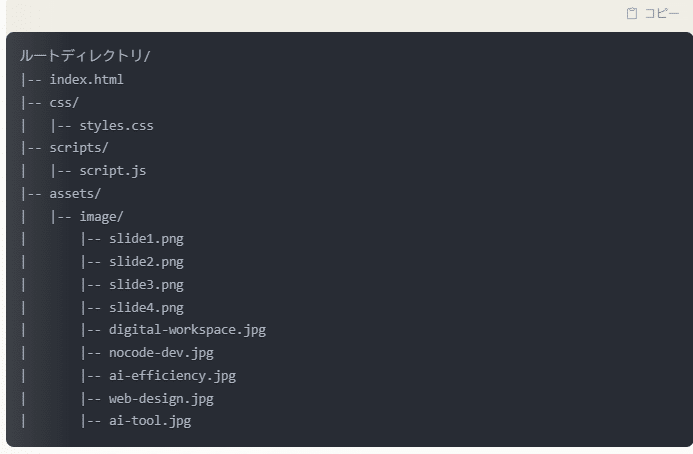Click the コピー button label
The image size is (693, 454).
662,14
